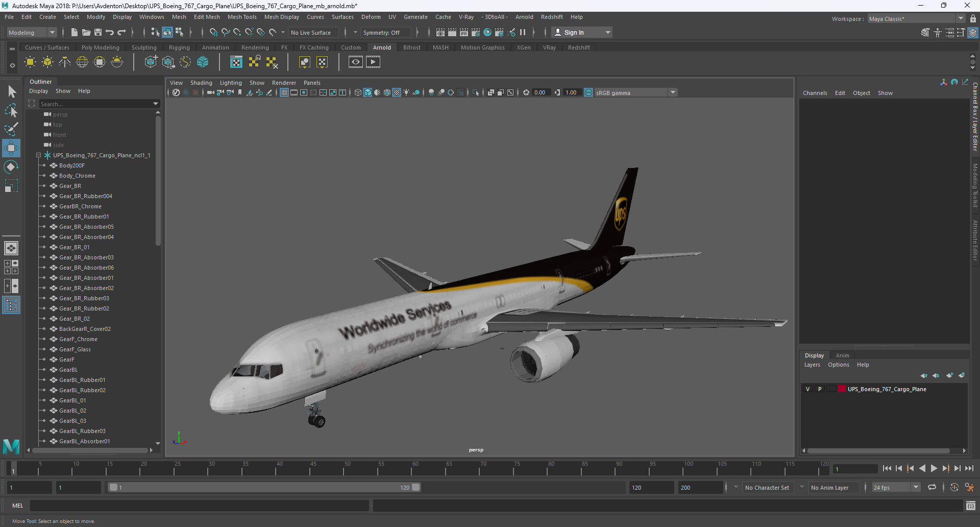
Task: Click Arnold render play icon
Action: (x=373, y=62)
